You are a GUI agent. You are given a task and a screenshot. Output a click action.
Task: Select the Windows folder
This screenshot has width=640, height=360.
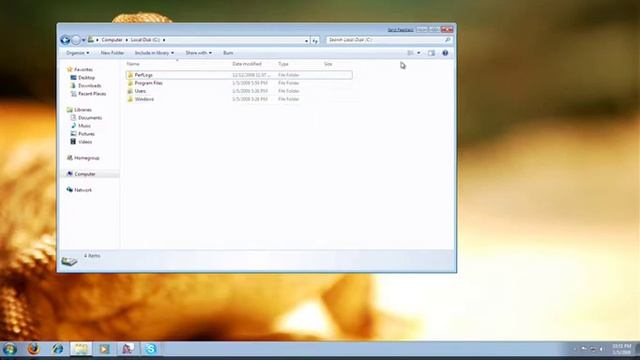tap(239, 99)
